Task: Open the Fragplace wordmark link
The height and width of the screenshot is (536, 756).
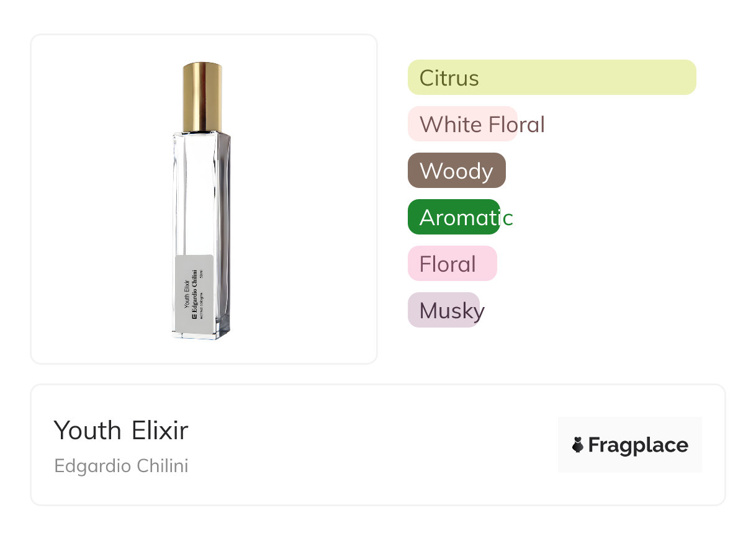Action: (x=638, y=445)
